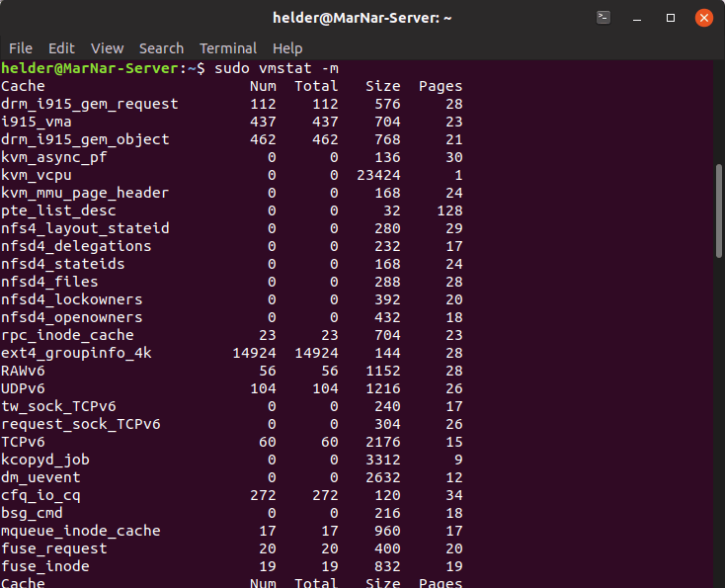Click the size value 3312
This screenshot has height=588, width=725.
pos(383,460)
